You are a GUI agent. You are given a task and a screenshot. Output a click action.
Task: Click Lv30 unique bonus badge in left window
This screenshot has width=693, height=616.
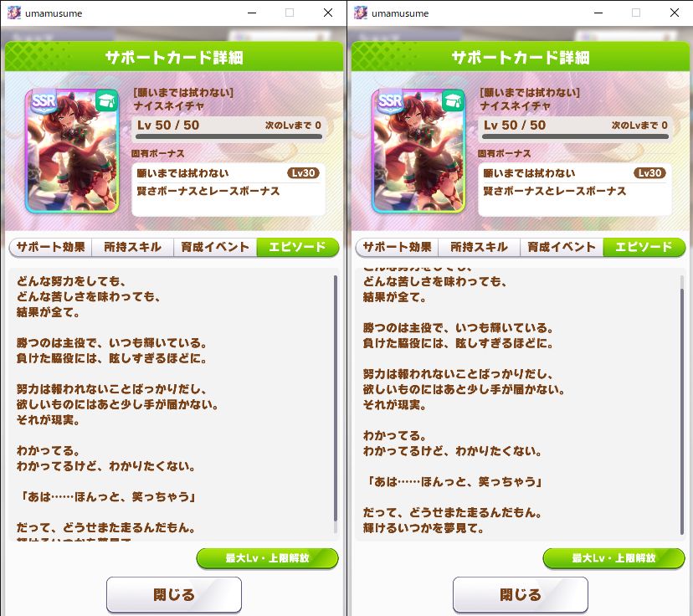(303, 172)
